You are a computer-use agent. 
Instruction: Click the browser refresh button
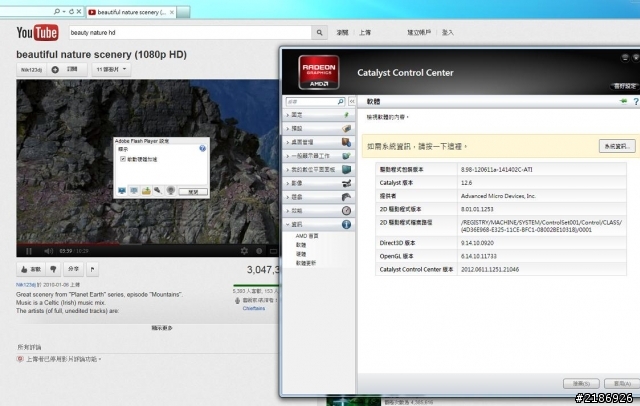tap(71, 12)
